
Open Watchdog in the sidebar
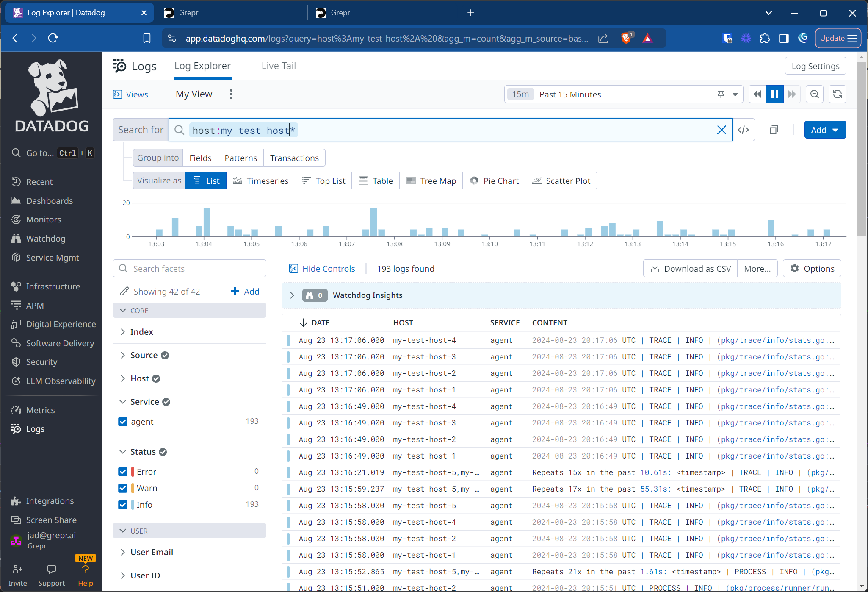39,239
